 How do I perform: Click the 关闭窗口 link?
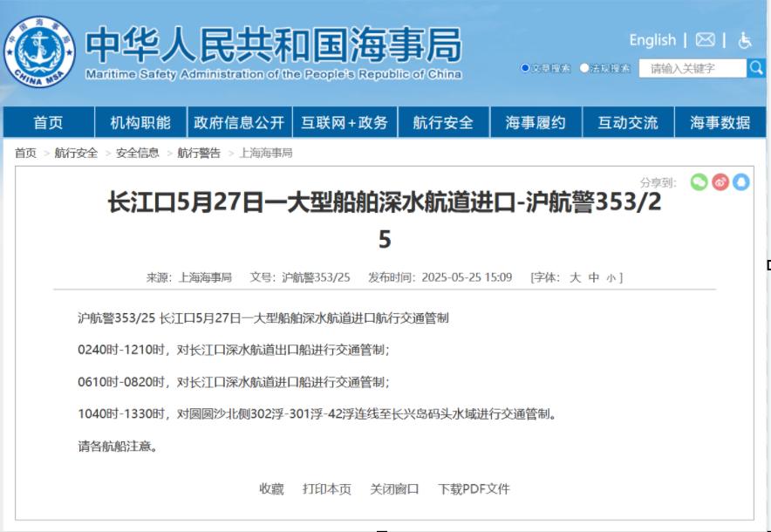coord(394,488)
